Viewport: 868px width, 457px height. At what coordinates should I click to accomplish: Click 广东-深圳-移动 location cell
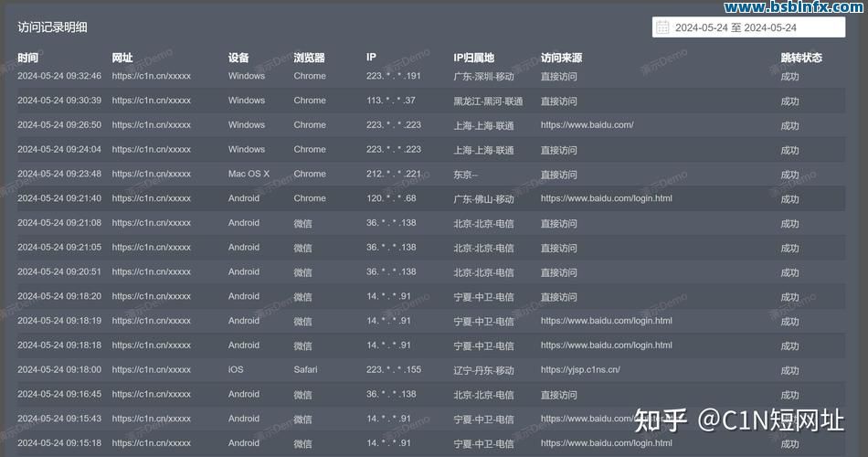(x=483, y=77)
